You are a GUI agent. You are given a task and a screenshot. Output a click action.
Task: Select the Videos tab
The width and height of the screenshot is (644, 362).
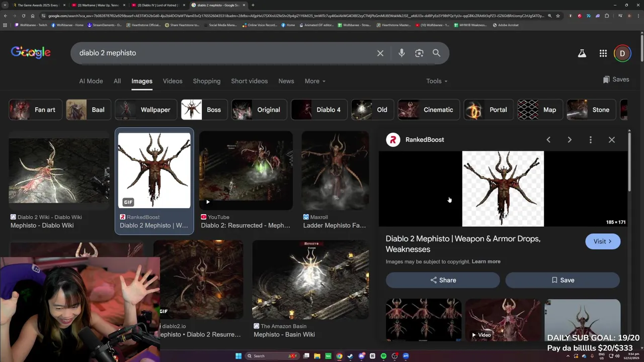click(173, 81)
